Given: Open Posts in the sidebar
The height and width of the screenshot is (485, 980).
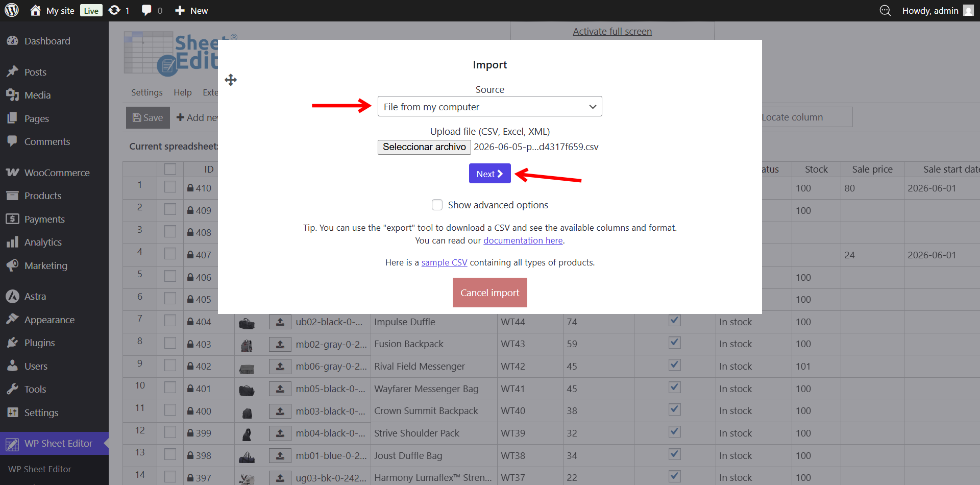Looking at the screenshot, I should 35,72.
